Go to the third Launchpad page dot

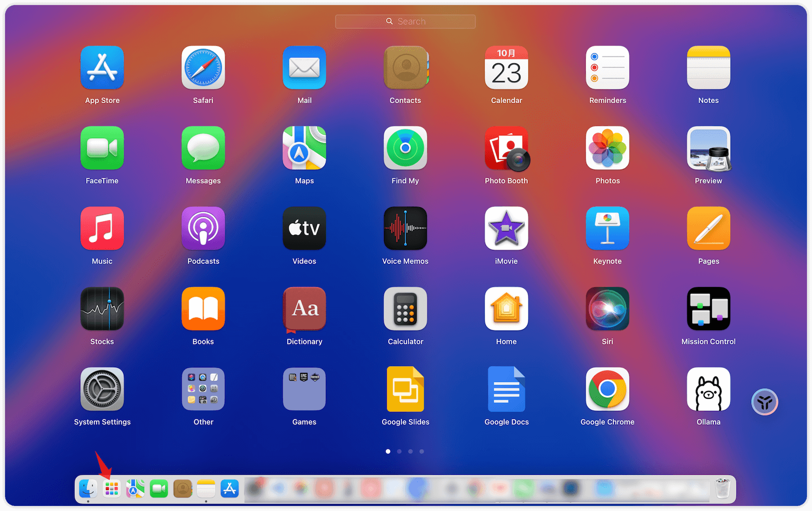pos(411,451)
